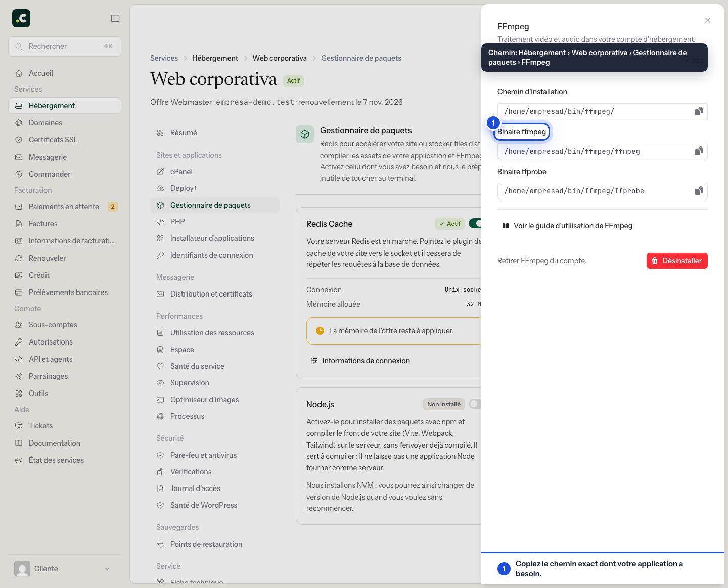Image resolution: width=728 pixels, height=588 pixels.
Task: Collapse the left sidebar with the panel icon
Action: (x=115, y=18)
